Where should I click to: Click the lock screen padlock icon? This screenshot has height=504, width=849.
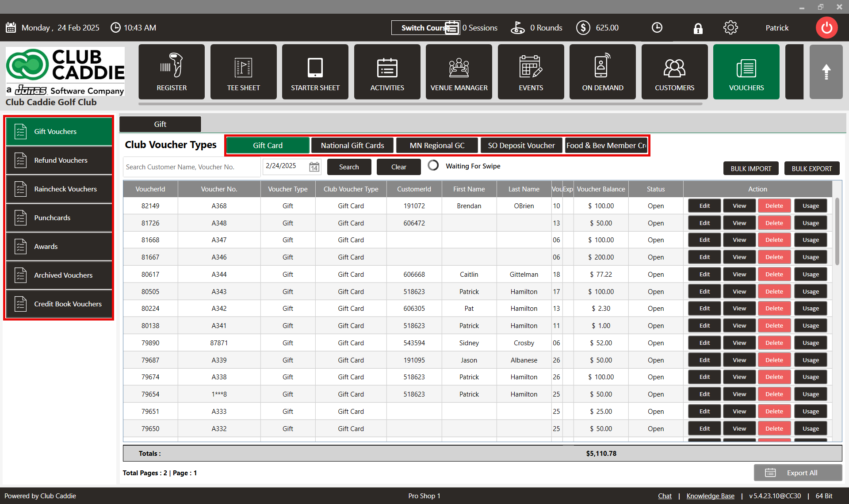698,28
